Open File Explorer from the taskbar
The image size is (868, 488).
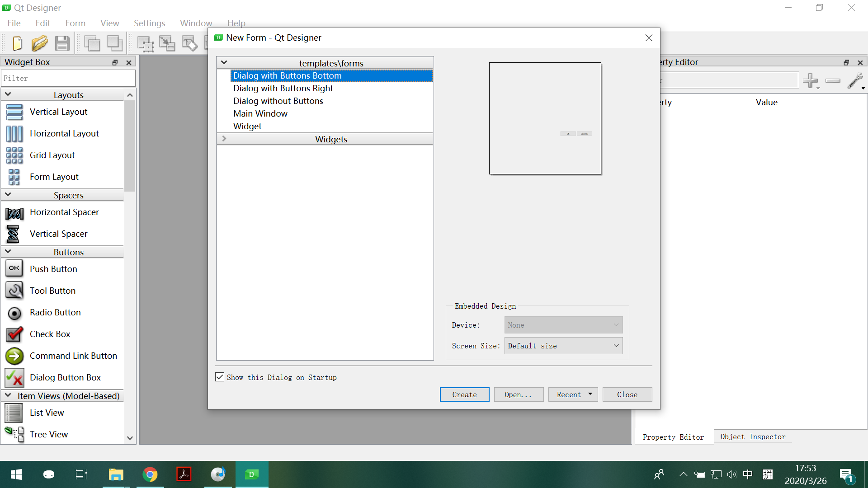pos(116,474)
